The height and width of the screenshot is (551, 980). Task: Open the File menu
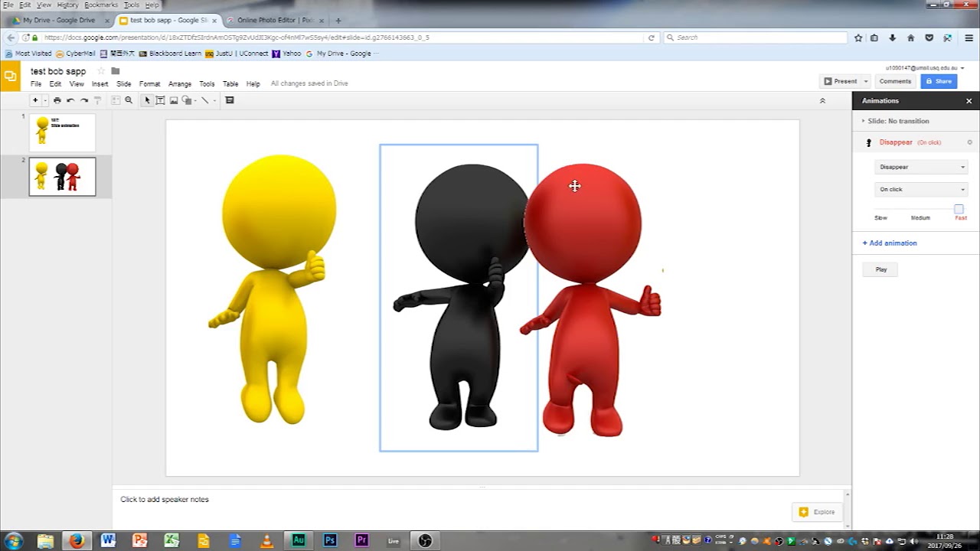36,84
